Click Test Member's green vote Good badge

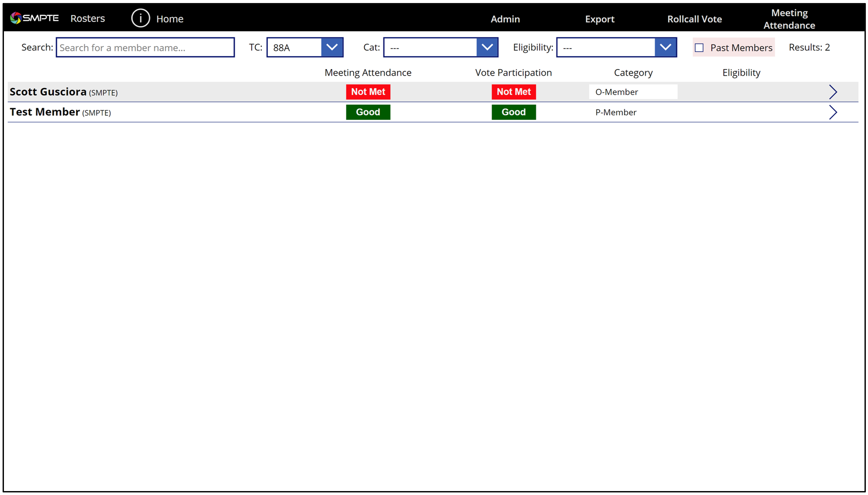click(513, 112)
